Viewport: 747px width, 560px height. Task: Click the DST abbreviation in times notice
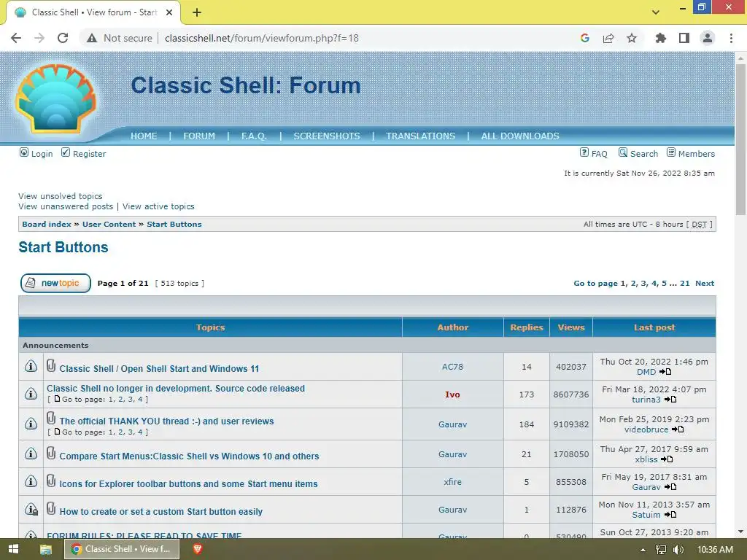click(699, 225)
